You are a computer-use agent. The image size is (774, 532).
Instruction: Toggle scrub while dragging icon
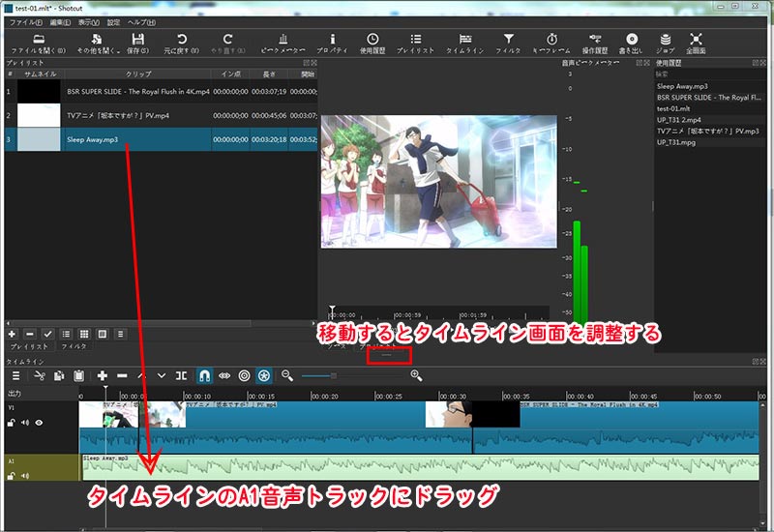tap(224, 376)
